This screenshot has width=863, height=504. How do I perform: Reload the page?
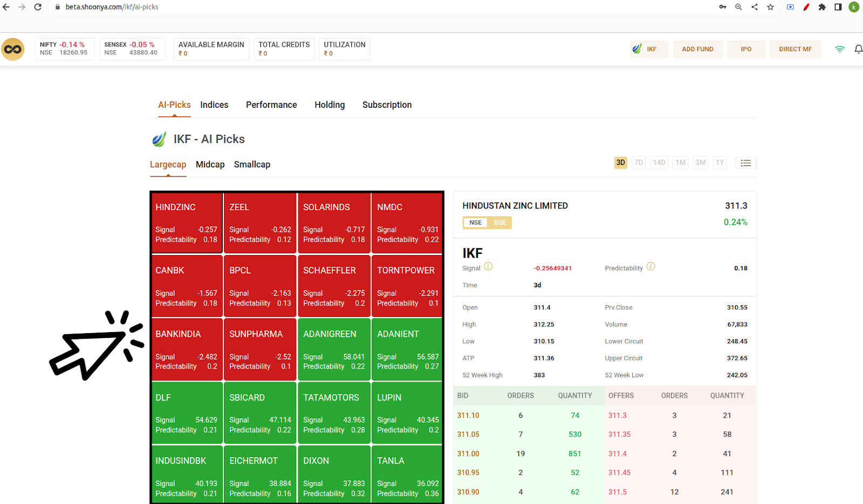[38, 7]
